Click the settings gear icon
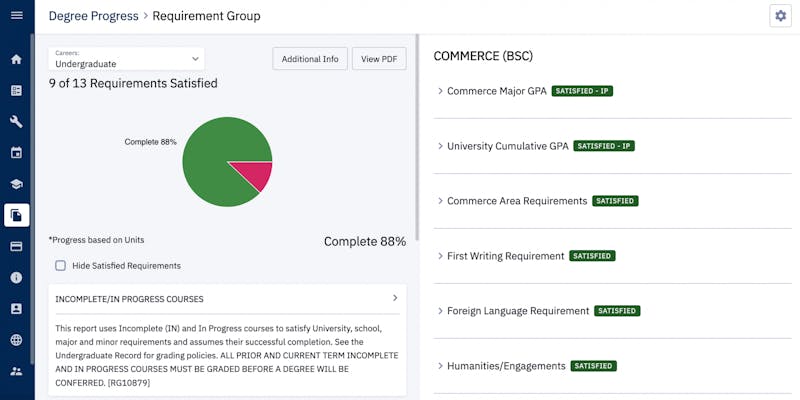 coord(779,16)
